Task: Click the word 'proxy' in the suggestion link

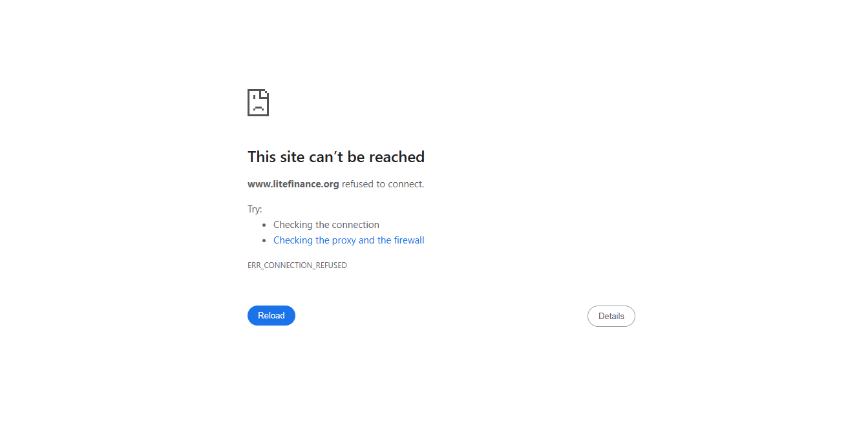Action: click(x=344, y=240)
